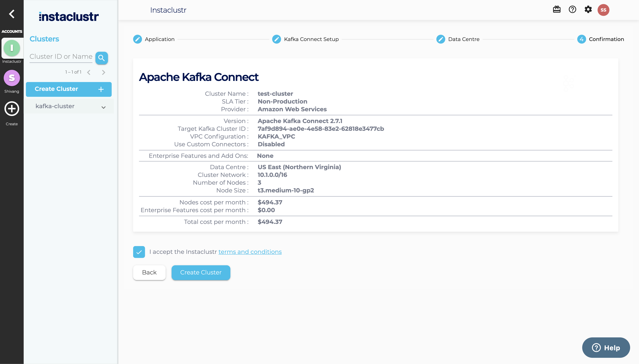Open the gift box icon in header

click(556, 10)
